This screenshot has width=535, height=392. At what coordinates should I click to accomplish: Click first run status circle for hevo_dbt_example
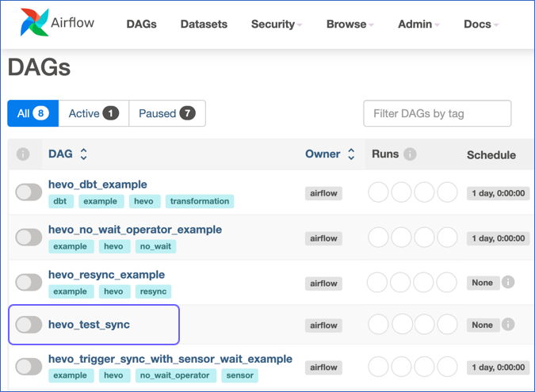tap(379, 192)
